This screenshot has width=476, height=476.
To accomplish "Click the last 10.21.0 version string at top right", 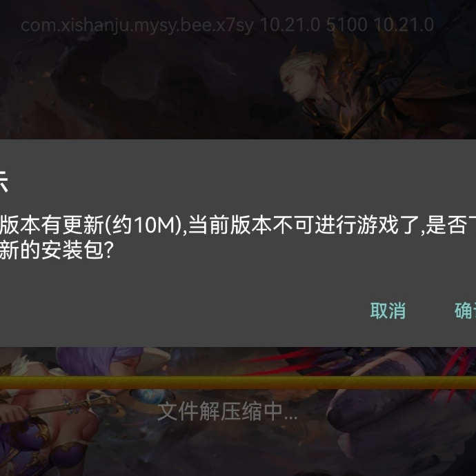I will tap(404, 25).
